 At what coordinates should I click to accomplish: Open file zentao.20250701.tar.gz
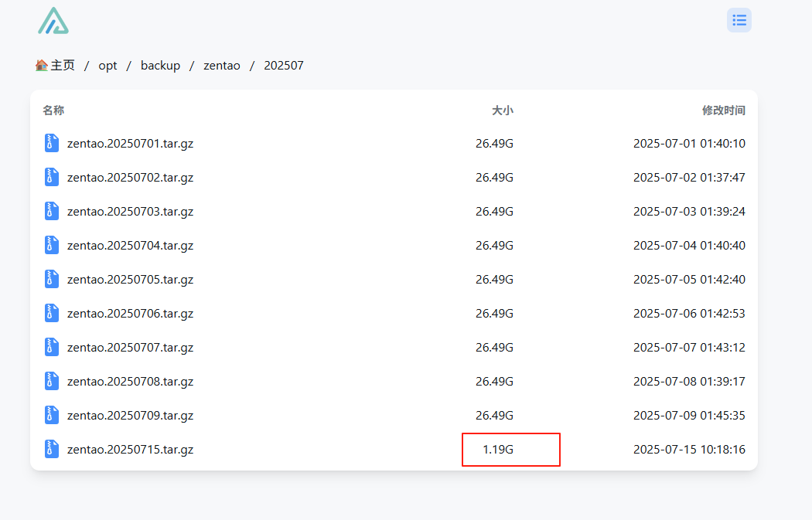(x=131, y=143)
